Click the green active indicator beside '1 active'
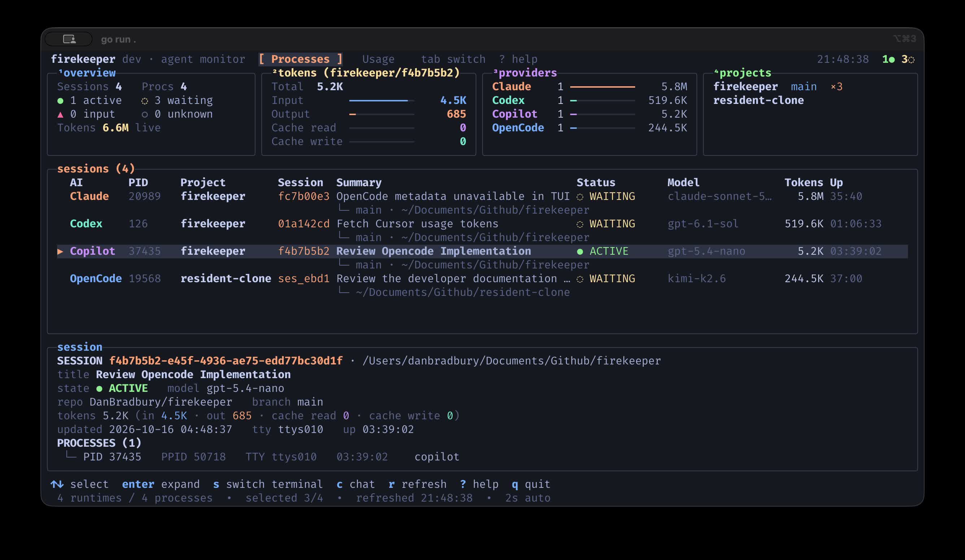965x560 pixels. [60, 101]
